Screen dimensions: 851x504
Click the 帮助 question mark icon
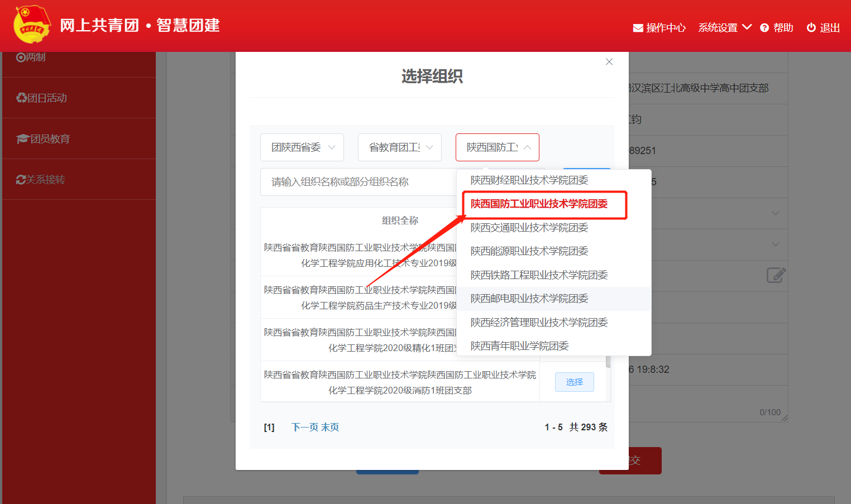click(x=764, y=28)
